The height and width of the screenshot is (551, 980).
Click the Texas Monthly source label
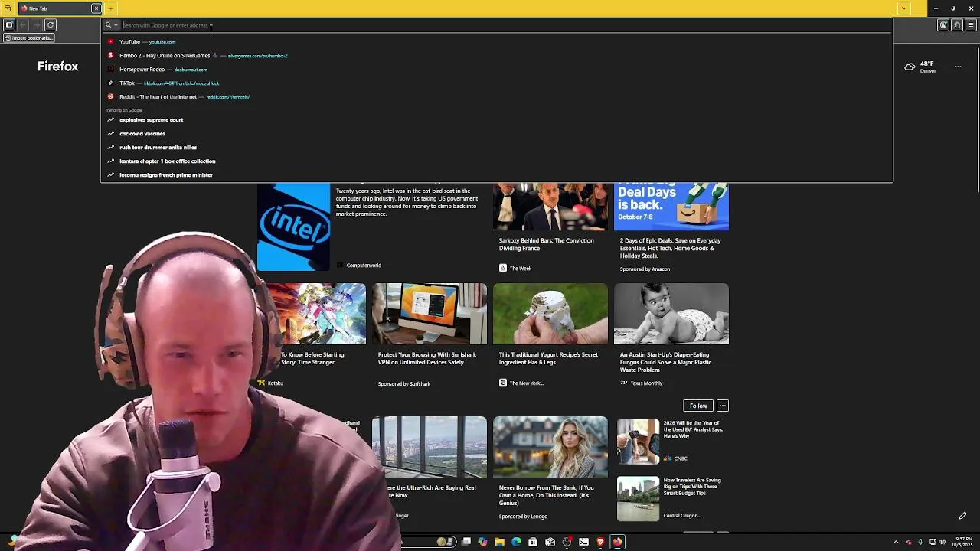point(646,383)
